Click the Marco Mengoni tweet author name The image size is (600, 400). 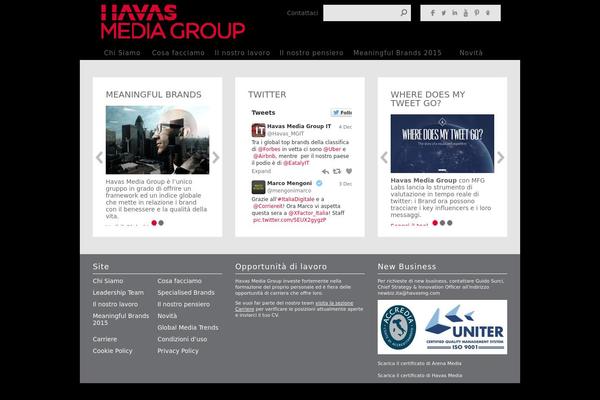click(x=289, y=183)
